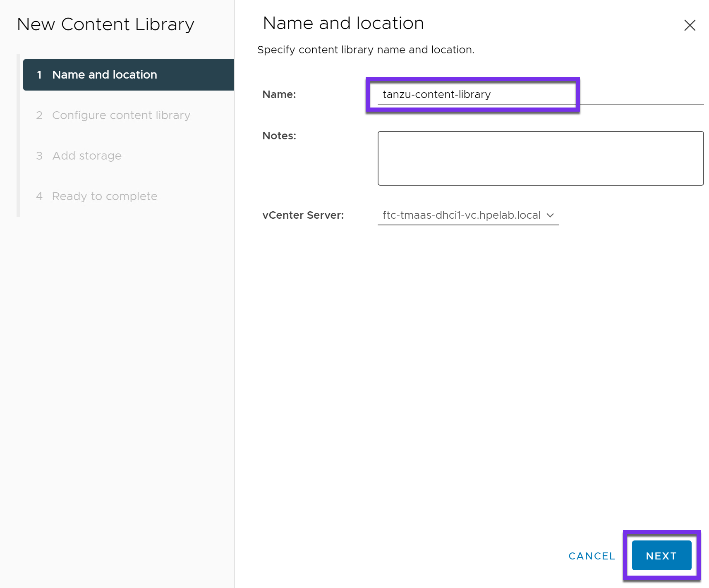Close the New Content Library wizard
The image size is (709, 588).
(x=690, y=26)
